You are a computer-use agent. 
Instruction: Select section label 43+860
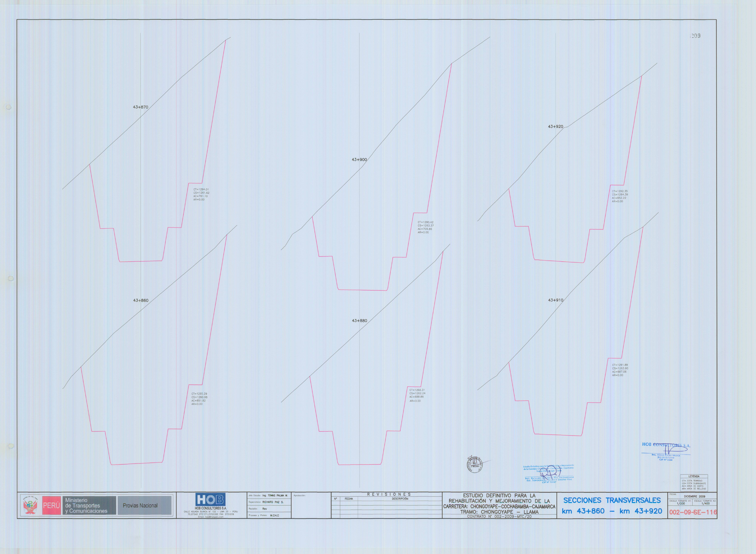pos(141,301)
